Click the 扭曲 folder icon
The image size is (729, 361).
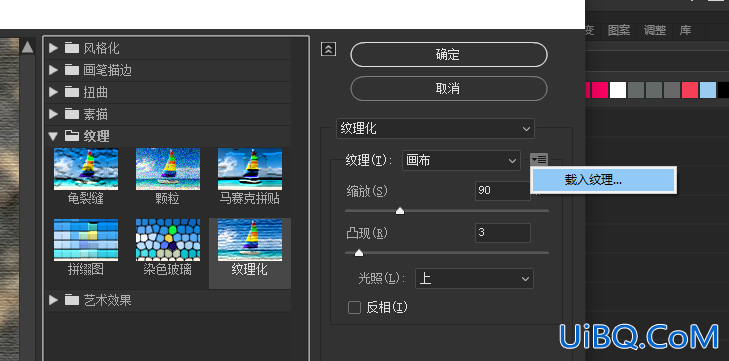(72, 92)
